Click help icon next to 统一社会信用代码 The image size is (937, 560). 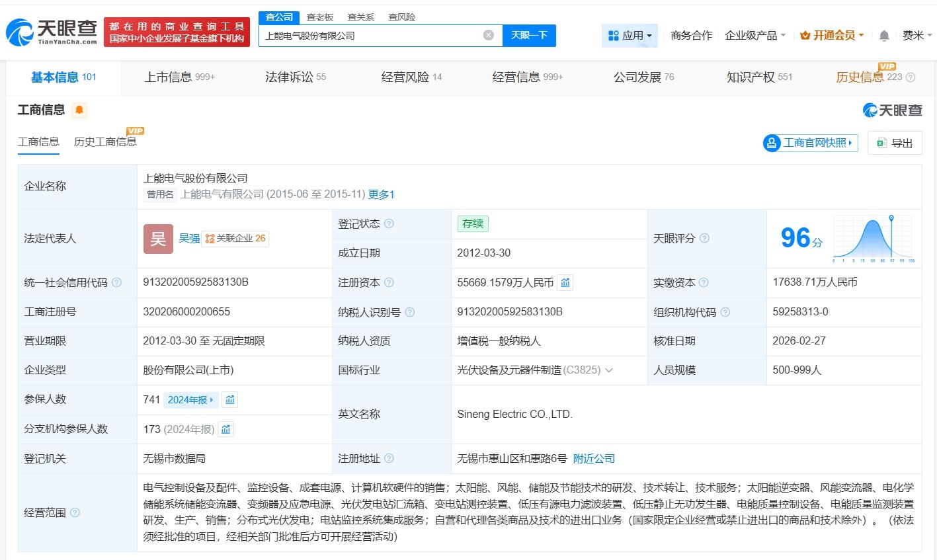pos(116,283)
